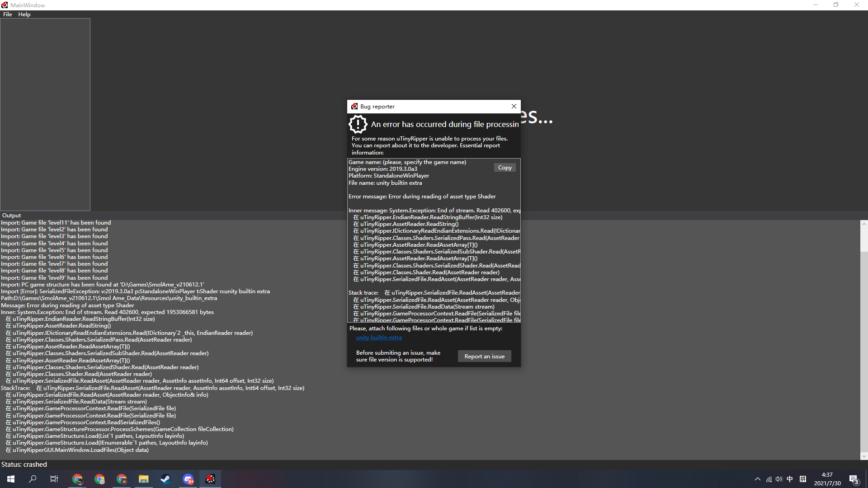868x488 pixels.
Task: Expand the hidden system tray icons
Action: click(757, 479)
